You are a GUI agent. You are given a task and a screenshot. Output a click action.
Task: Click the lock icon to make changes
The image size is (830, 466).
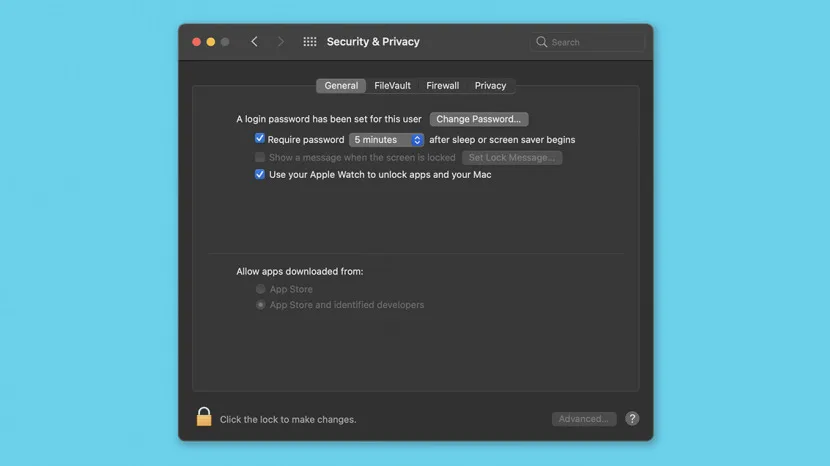[204, 417]
